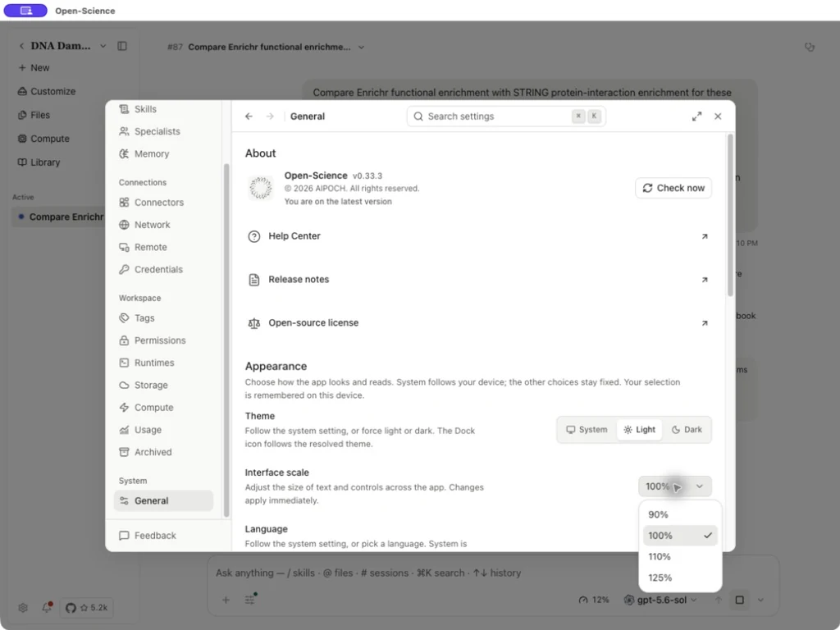Click the Permissions lock icon
The image size is (840, 630).
[125, 340]
